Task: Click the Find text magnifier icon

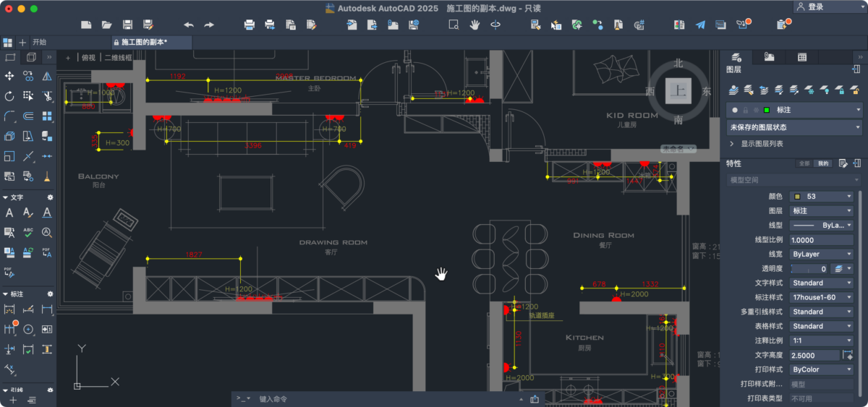Action: pos(47,232)
